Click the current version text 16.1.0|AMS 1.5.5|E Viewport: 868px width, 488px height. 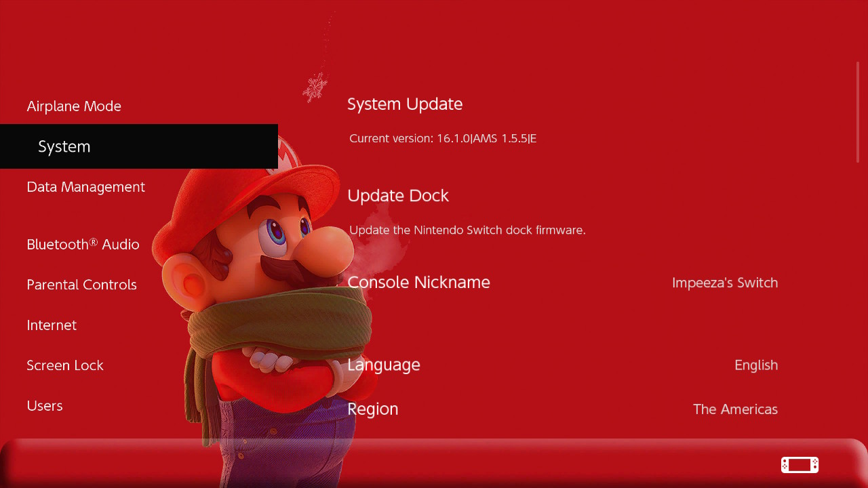486,139
